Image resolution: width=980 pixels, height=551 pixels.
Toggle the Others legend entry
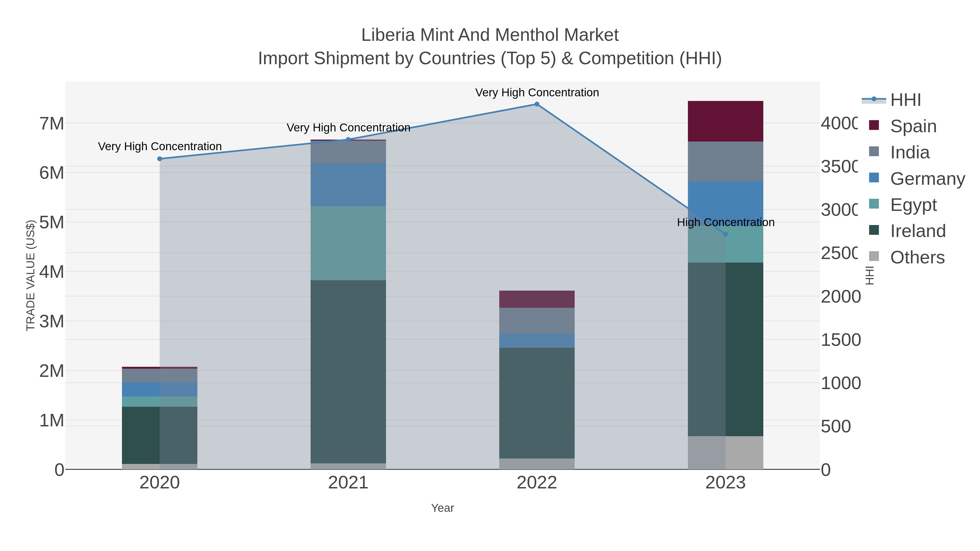click(x=907, y=257)
